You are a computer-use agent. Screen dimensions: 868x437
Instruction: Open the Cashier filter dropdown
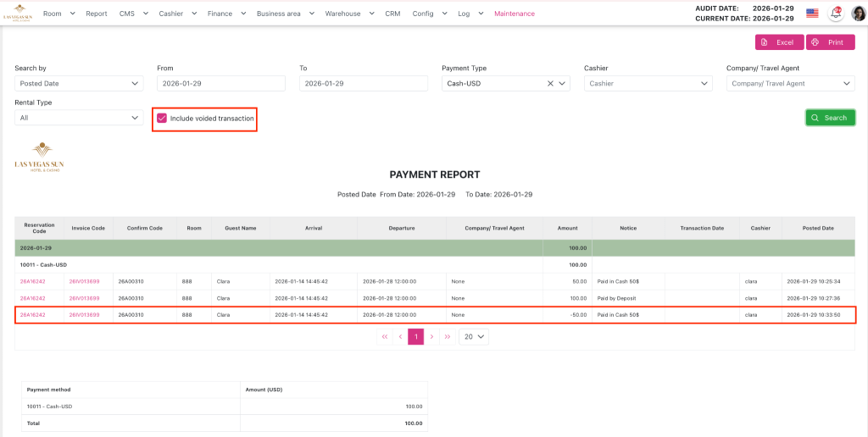pos(648,84)
